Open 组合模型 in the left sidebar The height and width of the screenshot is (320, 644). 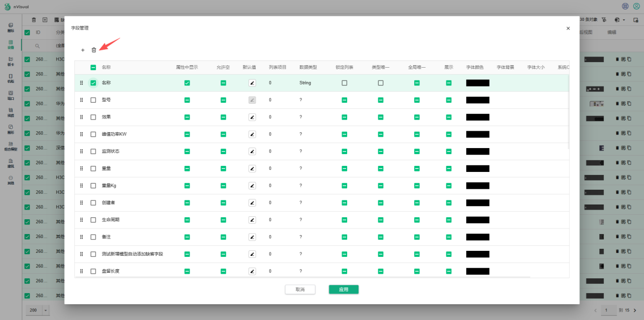11,147
